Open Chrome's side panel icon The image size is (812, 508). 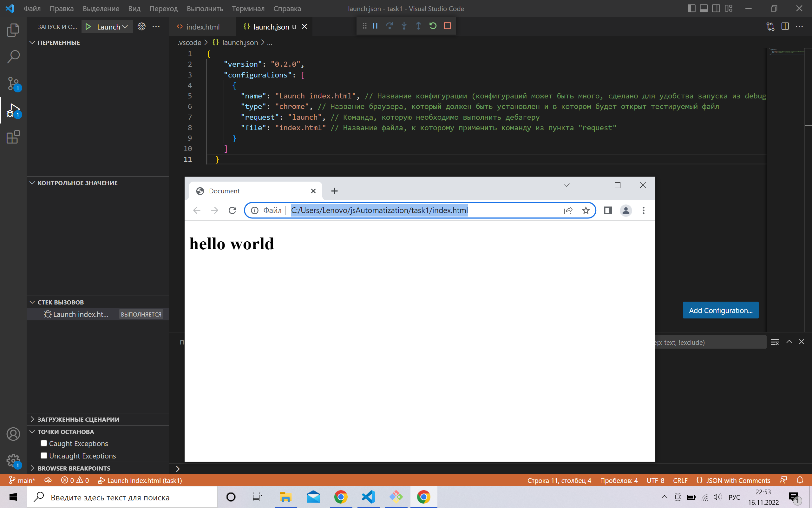(x=608, y=210)
